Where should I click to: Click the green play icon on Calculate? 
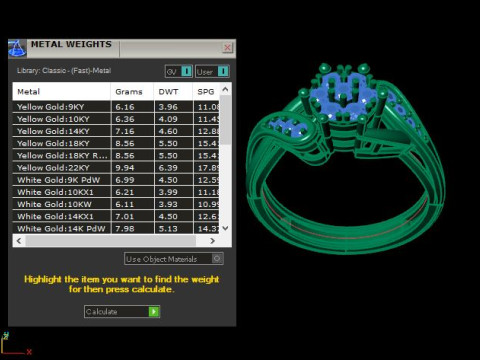[154, 312]
